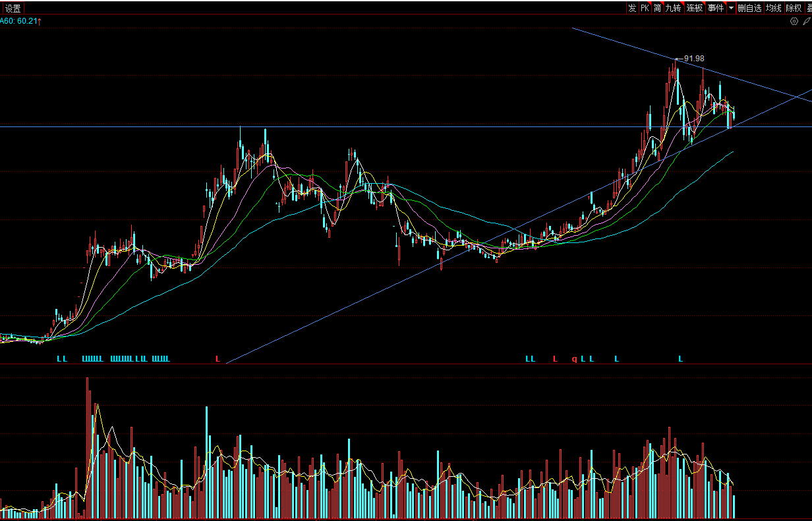Image resolution: width=812 pixels, height=521 pixels.
Task: Open the 设置 settings button
Action: tap(13, 8)
